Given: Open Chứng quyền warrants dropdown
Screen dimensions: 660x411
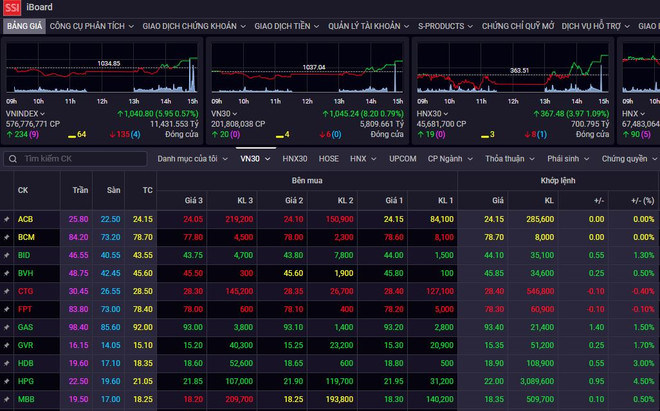Looking at the screenshot, I should click(x=629, y=159).
